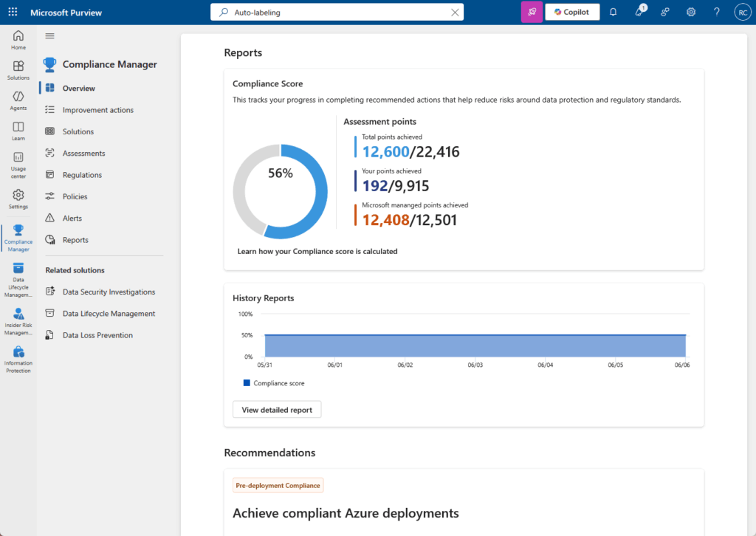Open Settings in the left rail
The height and width of the screenshot is (536, 756).
[18, 199]
